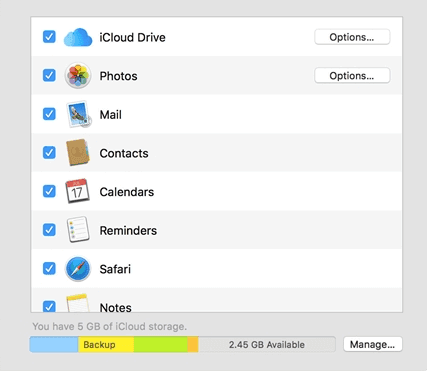Toggle the Calendars checkbox
This screenshot has width=427, height=371.
pyautogui.click(x=49, y=191)
